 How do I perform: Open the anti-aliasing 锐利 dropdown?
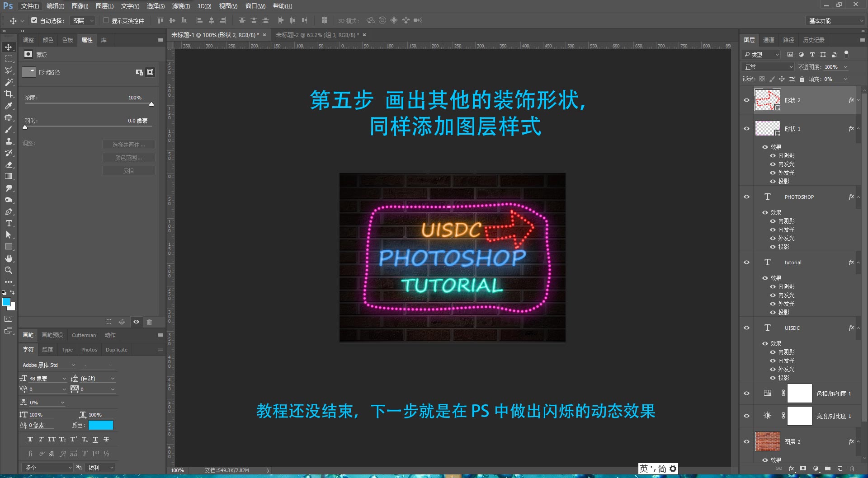coord(100,468)
